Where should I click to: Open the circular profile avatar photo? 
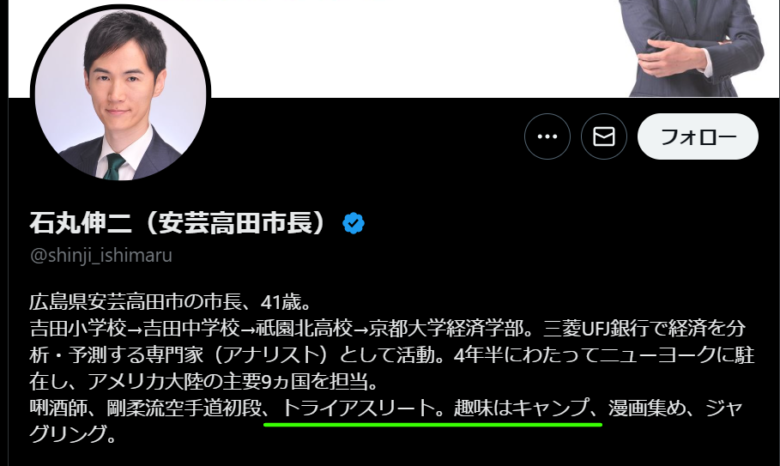pyautogui.click(x=120, y=93)
